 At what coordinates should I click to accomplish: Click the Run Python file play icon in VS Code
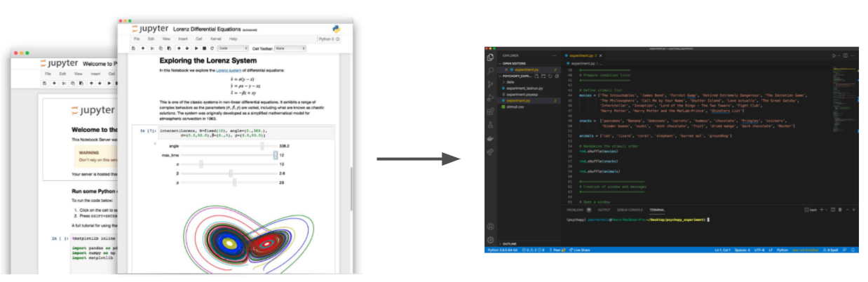point(834,55)
